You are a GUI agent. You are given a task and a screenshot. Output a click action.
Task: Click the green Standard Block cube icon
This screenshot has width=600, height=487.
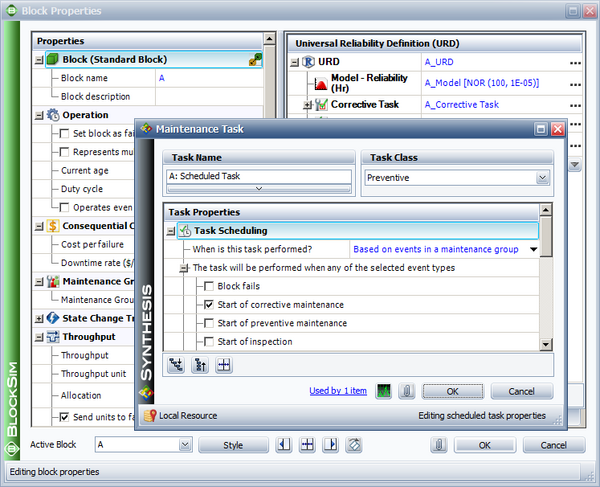52,59
